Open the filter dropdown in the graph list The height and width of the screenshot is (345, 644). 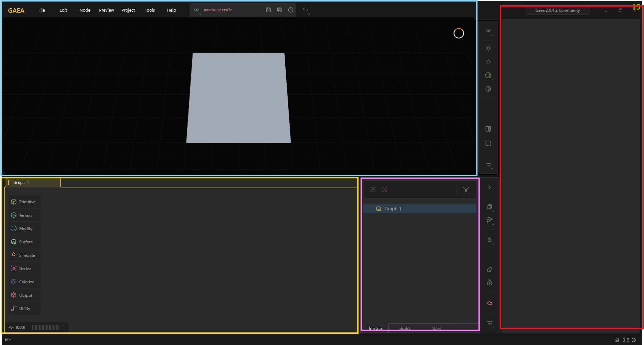tap(466, 189)
